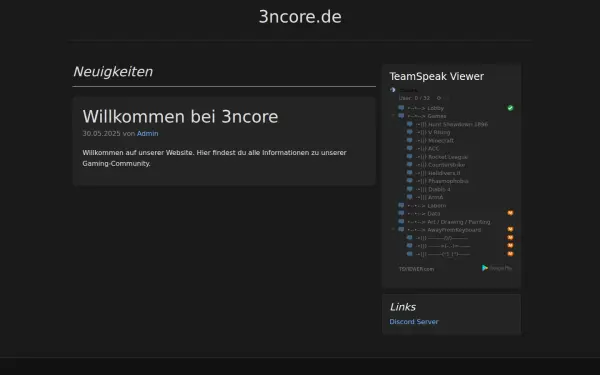Click the Diablo 4 channel icon
600x375 pixels.
pyautogui.click(x=409, y=189)
